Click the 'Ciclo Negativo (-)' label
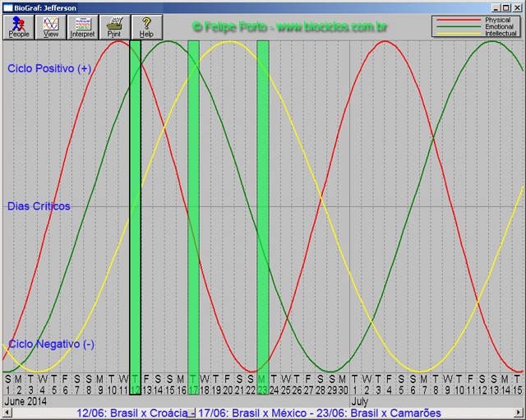Viewport: 526px width, 420px height. [x=51, y=344]
